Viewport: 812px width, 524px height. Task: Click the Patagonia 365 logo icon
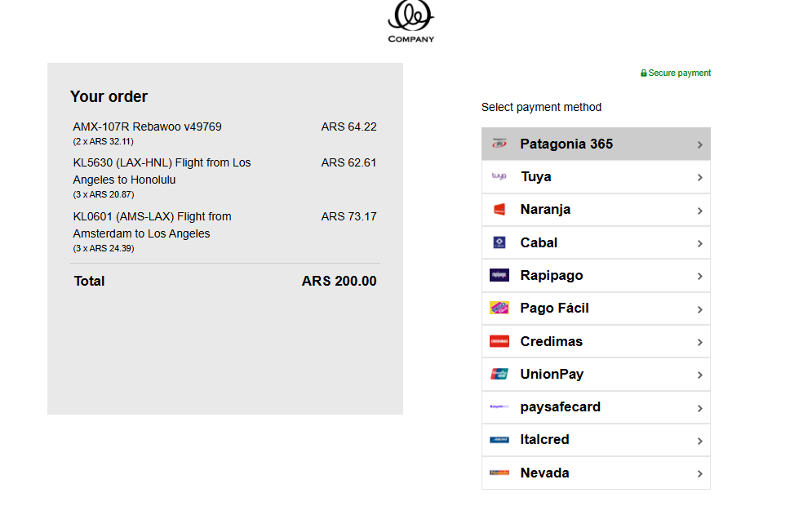499,144
